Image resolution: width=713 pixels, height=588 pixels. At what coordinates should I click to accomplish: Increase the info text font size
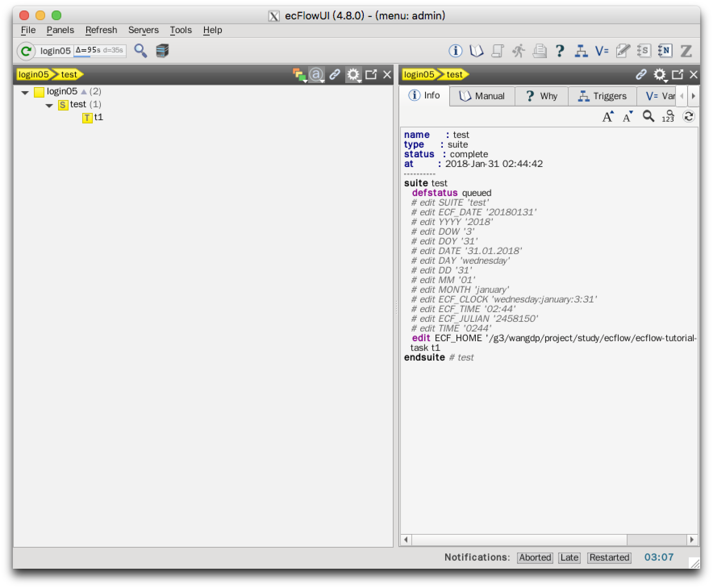point(608,117)
